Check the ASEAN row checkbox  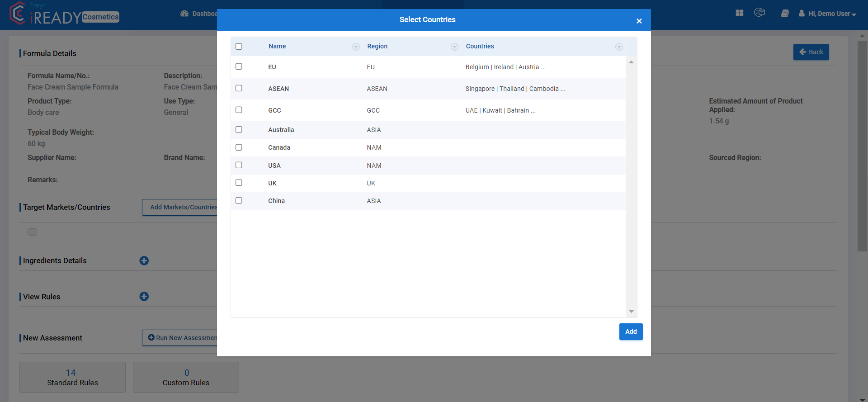239,88
